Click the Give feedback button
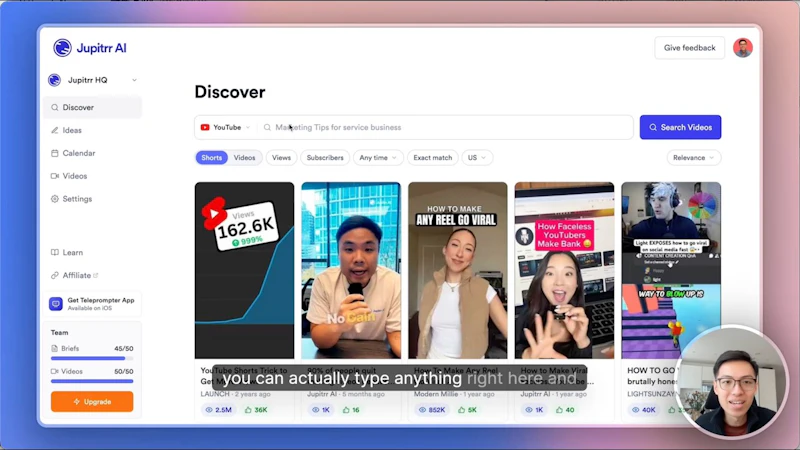 coord(689,48)
